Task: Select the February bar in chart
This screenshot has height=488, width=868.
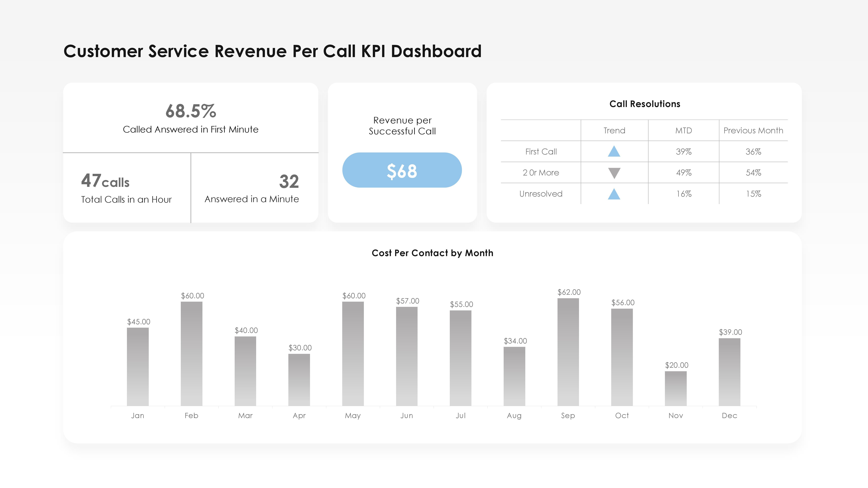Action: click(191, 354)
